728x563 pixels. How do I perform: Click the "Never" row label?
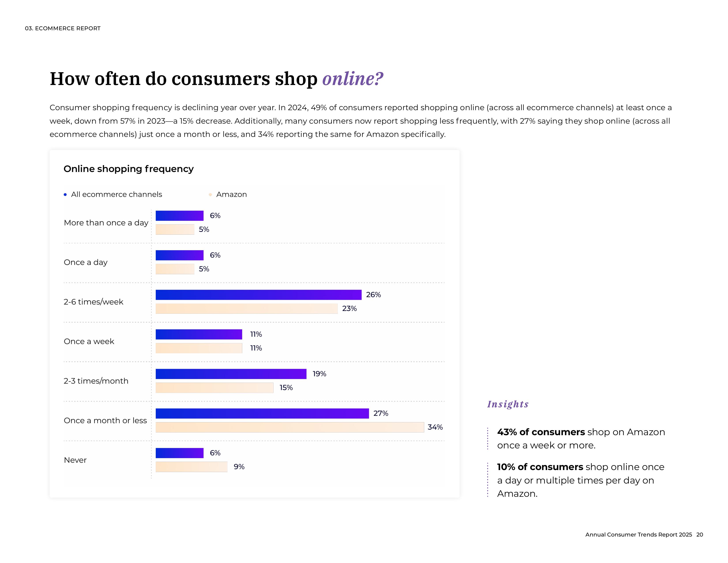[x=75, y=460]
